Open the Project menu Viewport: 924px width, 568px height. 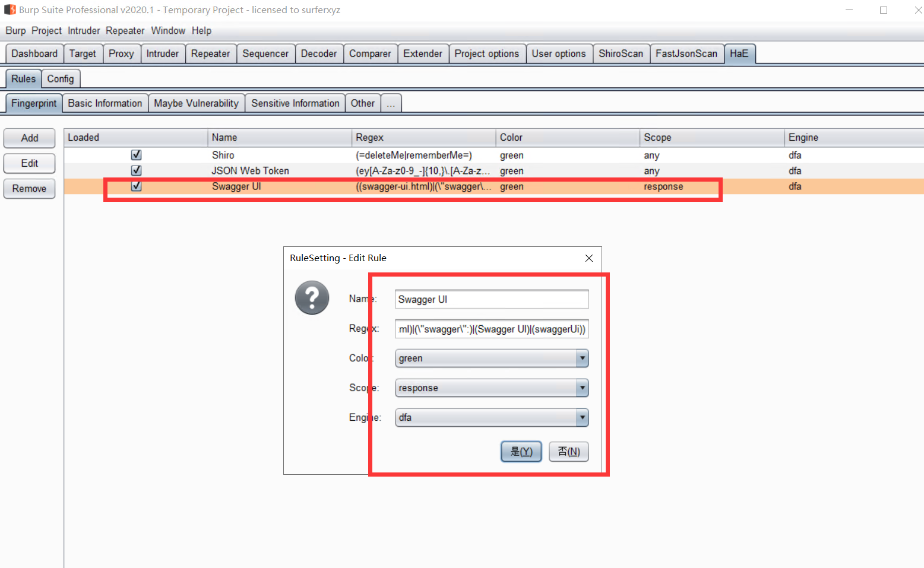[x=46, y=31]
